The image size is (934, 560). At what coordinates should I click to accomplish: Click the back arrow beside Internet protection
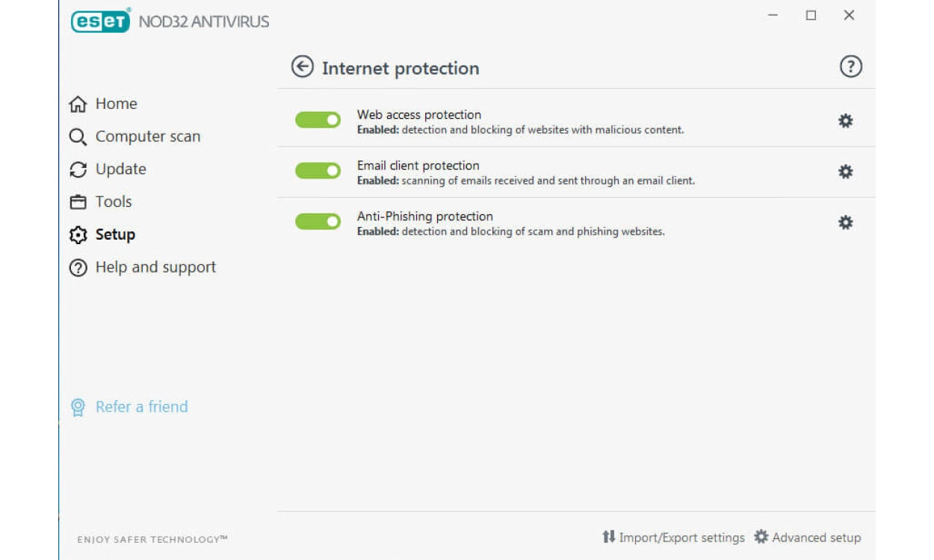[x=302, y=67]
